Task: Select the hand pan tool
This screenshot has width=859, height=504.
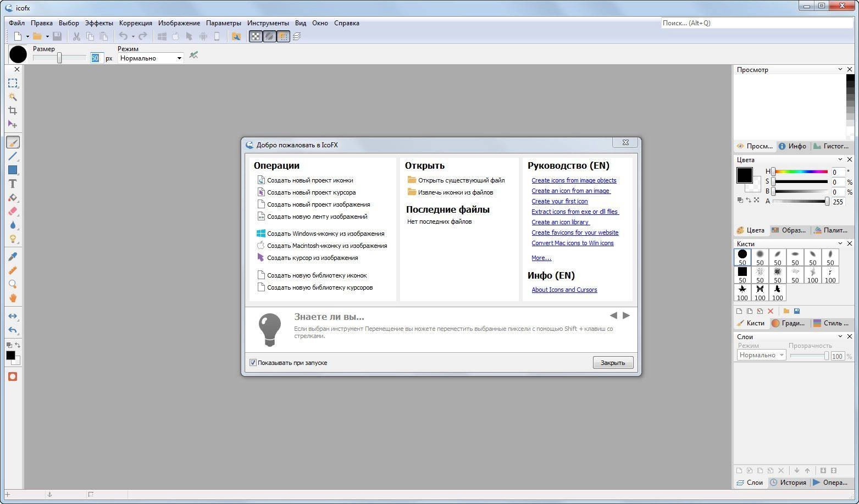Action: click(13, 298)
